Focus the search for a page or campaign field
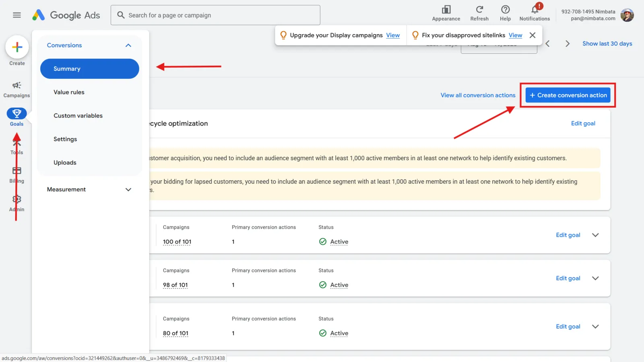The width and height of the screenshot is (644, 362). click(x=215, y=15)
